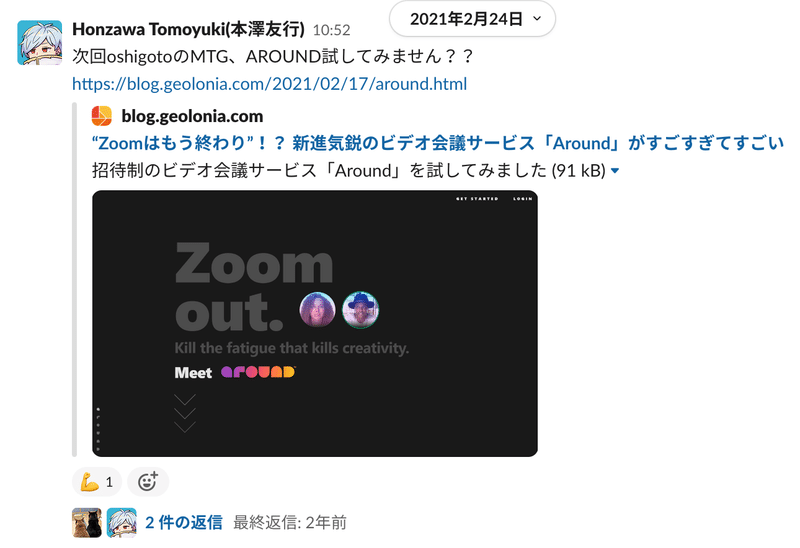Open the blog.geolonia.com around.html URL
800x548 pixels.
[269, 84]
